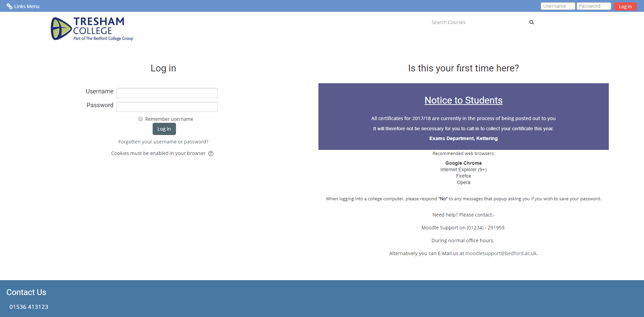Open the Links Menu chain icon
The image size is (644, 317).
click(x=9, y=6)
